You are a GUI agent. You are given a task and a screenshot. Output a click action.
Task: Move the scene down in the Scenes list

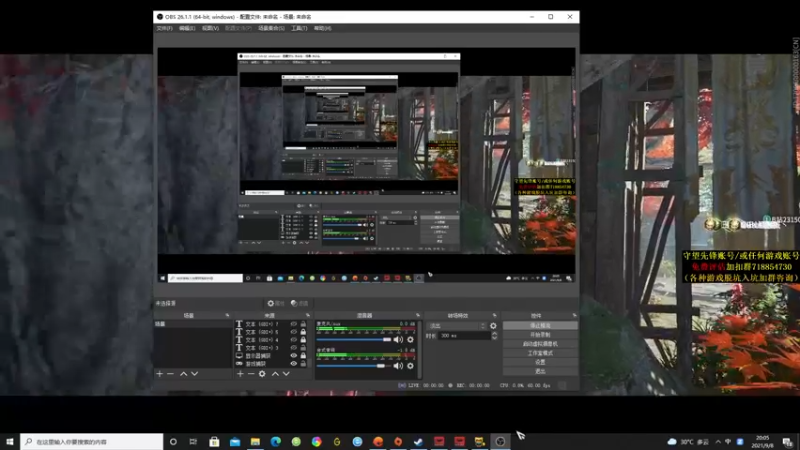[194, 374]
